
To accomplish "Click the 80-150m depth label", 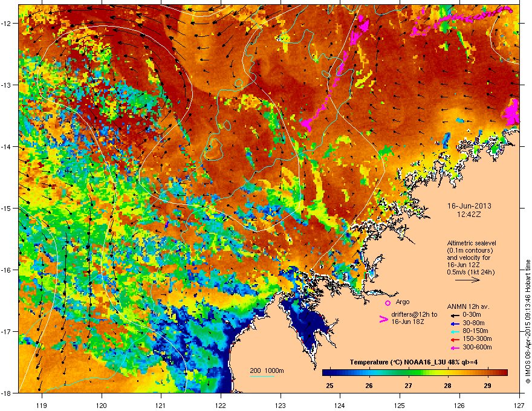I will pos(475,331).
